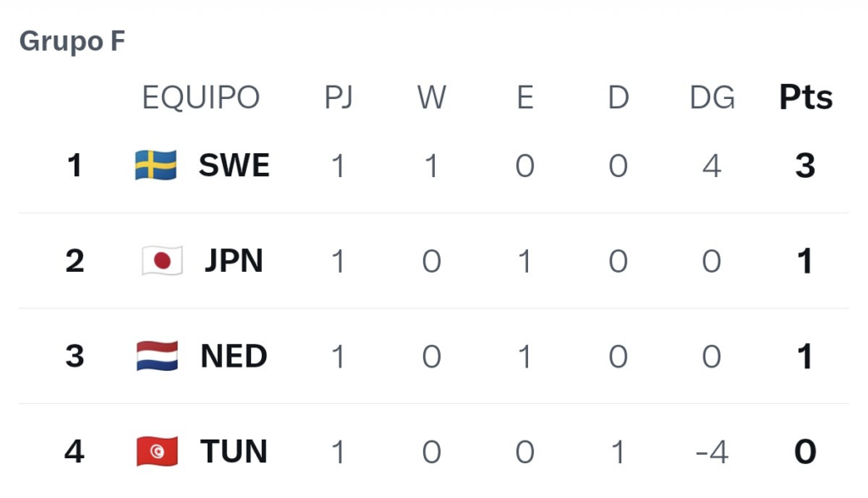Click the Japan flag icon
868x498 pixels.
(162, 260)
